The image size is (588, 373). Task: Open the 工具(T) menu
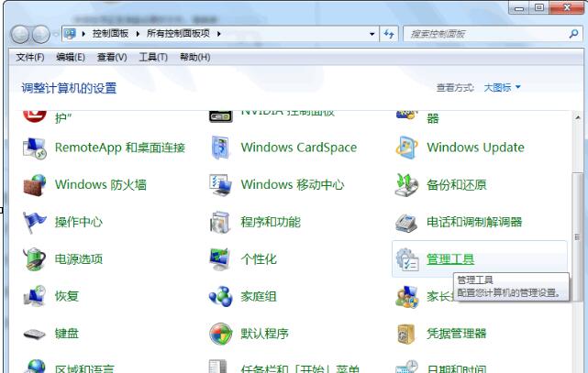pos(153,58)
